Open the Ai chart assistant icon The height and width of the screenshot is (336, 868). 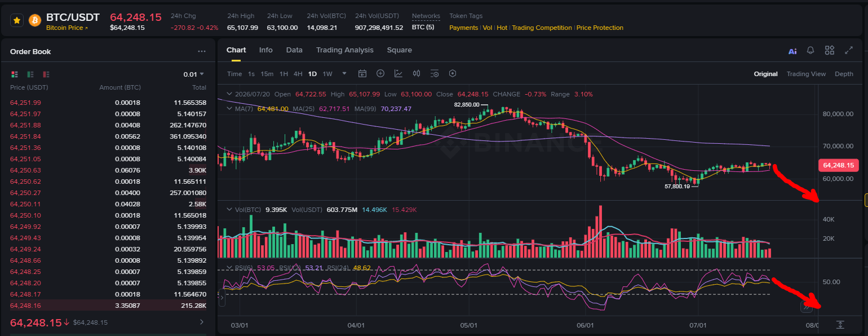point(792,51)
